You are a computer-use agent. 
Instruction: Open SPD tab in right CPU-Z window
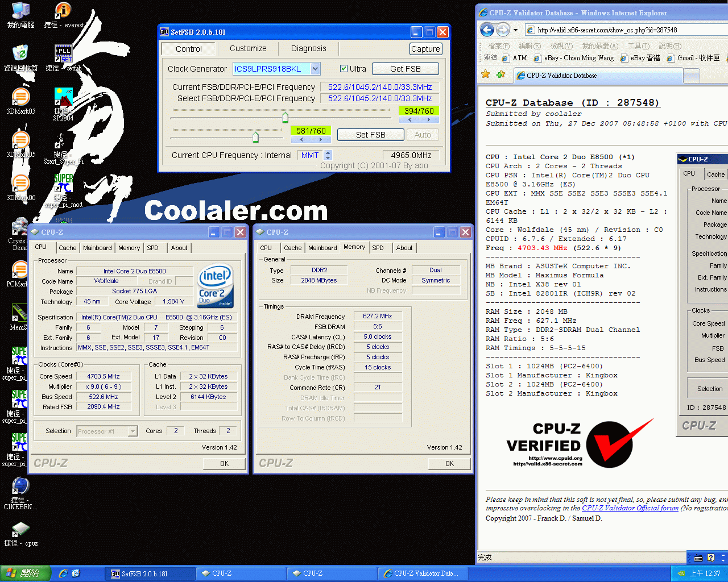(x=378, y=248)
